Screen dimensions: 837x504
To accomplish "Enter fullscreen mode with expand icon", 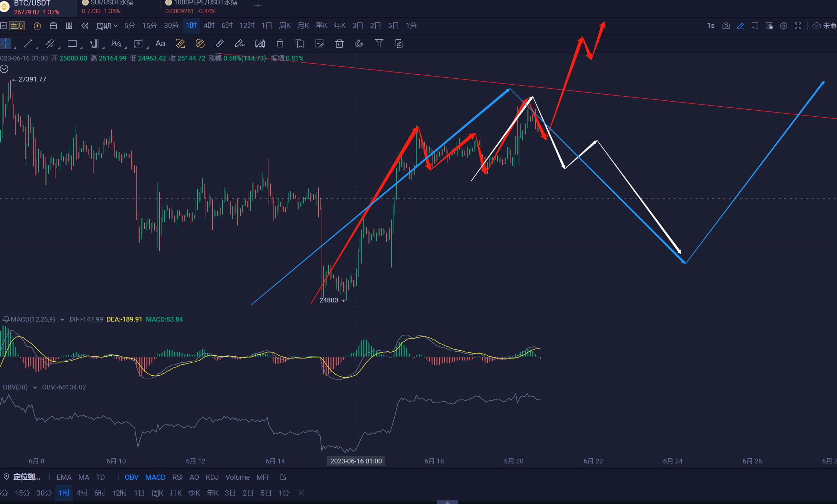I will (x=798, y=26).
